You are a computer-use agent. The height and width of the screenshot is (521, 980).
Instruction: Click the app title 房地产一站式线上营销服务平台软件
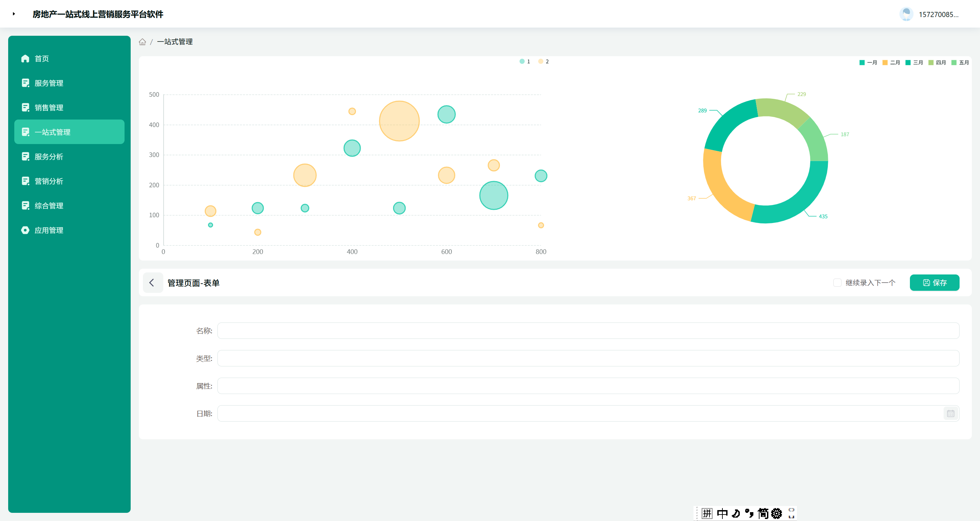coord(98,14)
